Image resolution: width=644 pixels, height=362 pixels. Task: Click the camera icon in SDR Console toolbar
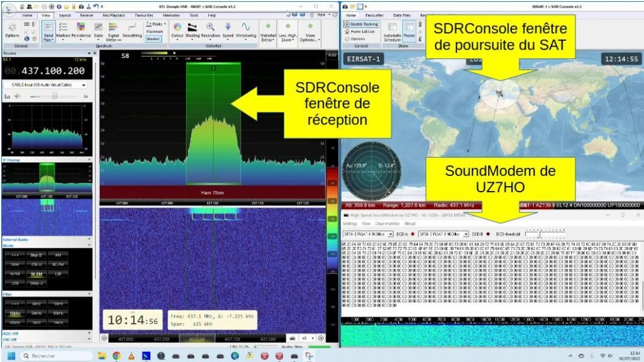click(81, 6)
